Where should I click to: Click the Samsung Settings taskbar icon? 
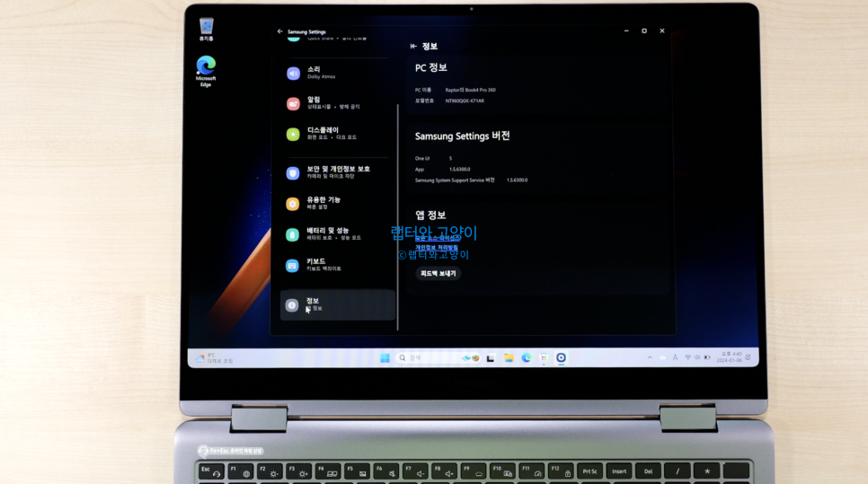coord(561,358)
